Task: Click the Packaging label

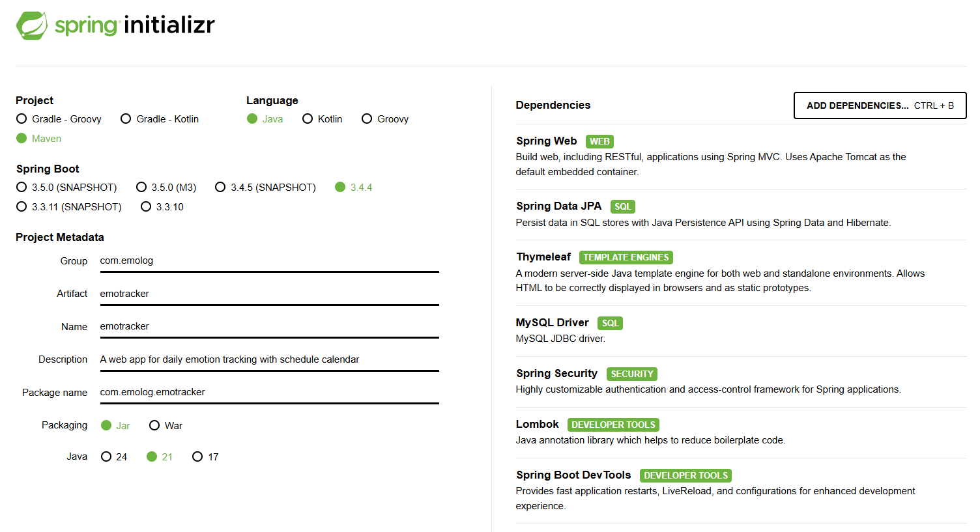Action: (x=65, y=425)
